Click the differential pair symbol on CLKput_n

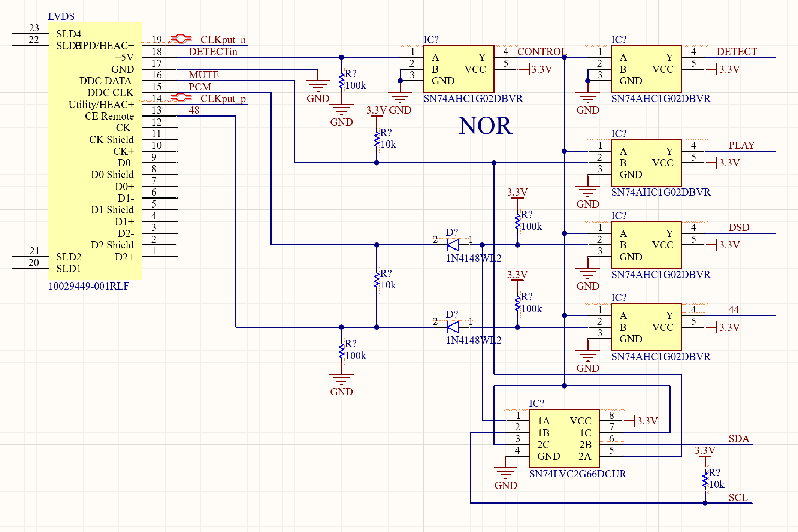[181, 38]
